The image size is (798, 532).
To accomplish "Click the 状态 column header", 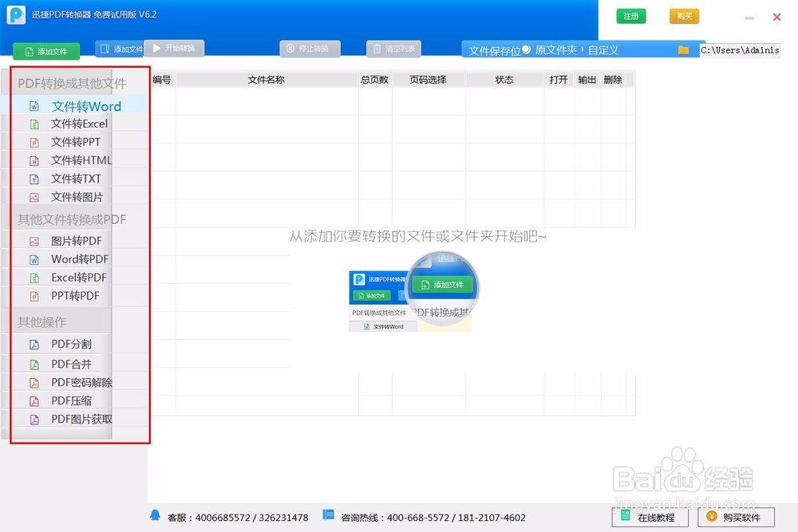I will 504,79.
